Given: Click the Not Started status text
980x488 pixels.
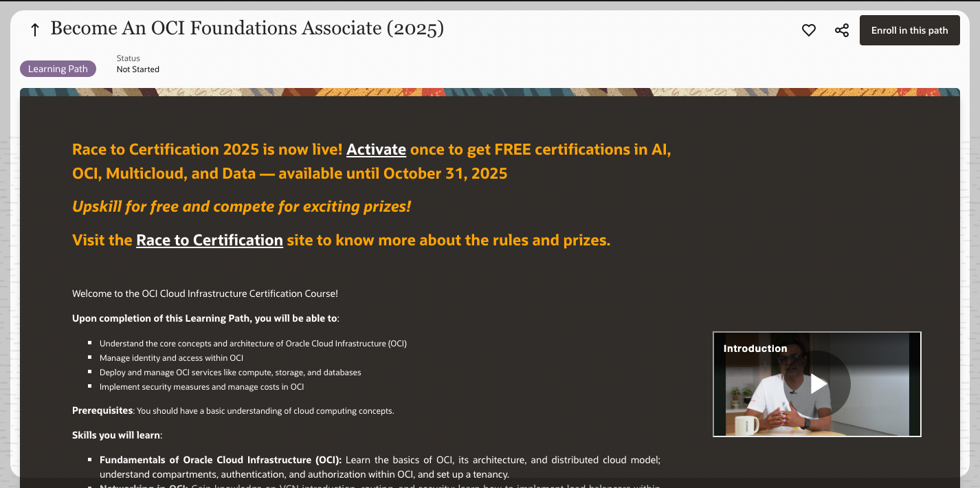Looking at the screenshot, I should pos(138,69).
